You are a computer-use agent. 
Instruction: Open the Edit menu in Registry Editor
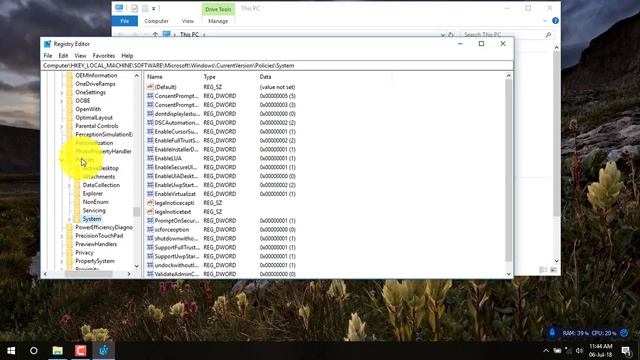(63, 56)
